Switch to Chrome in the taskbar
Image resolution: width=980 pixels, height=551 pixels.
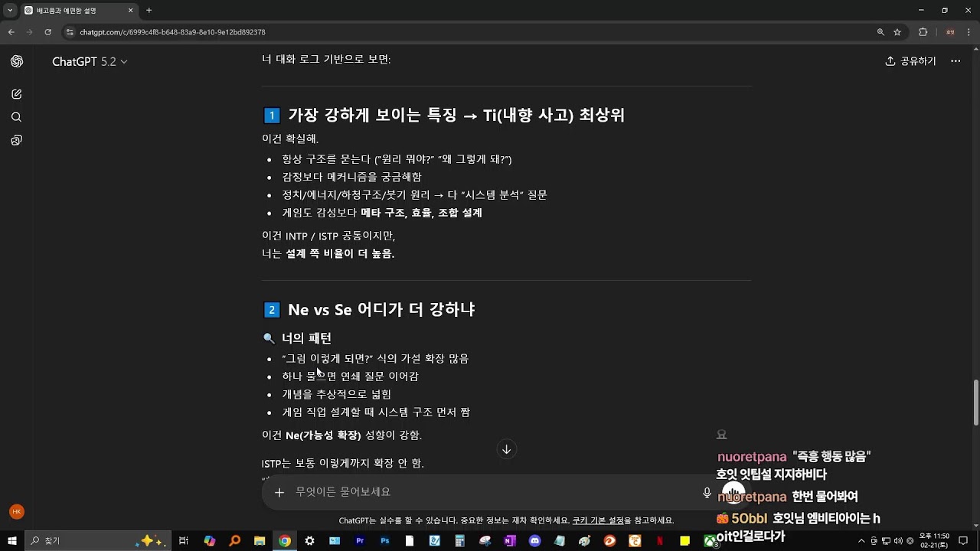click(284, 541)
